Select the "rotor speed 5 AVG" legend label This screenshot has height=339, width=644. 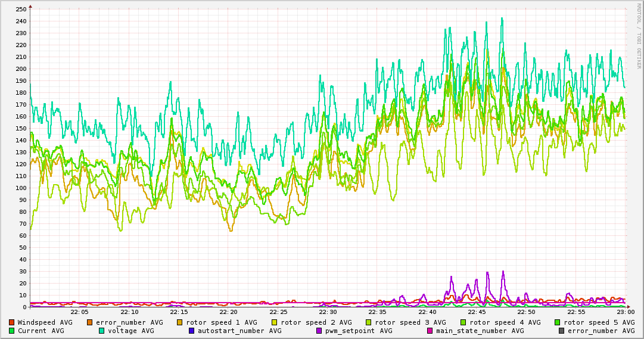[x=599, y=322]
